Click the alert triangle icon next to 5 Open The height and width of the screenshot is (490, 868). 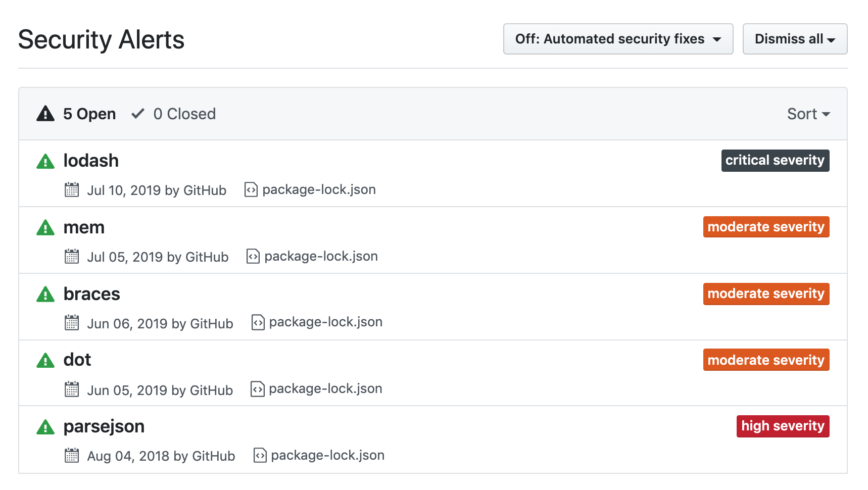45,114
